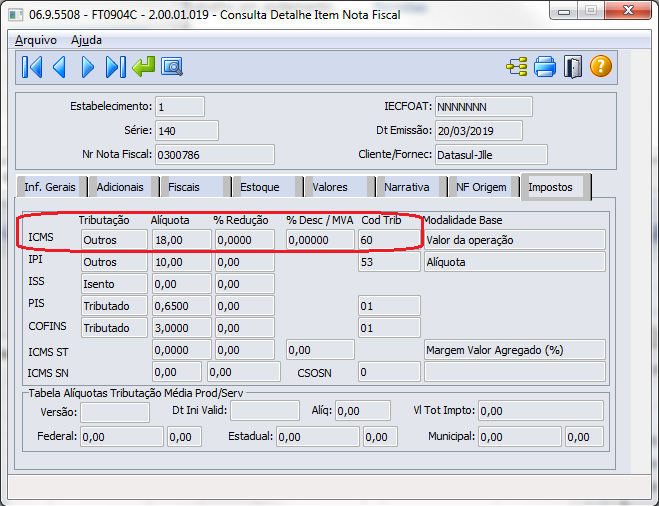Click the Vl Tot Impto field
The width and height of the screenshot is (659, 506).
click(x=541, y=411)
